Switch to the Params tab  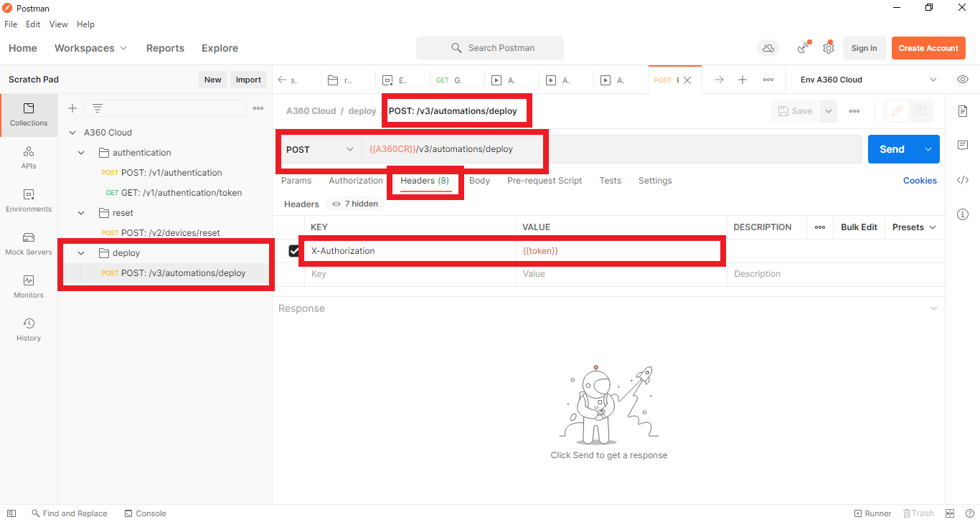(296, 181)
